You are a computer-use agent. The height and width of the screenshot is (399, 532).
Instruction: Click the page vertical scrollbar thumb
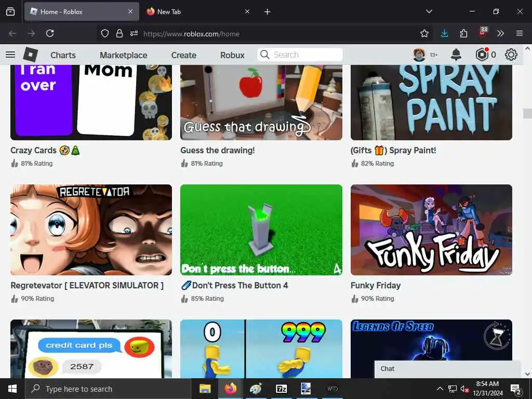click(x=527, y=113)
